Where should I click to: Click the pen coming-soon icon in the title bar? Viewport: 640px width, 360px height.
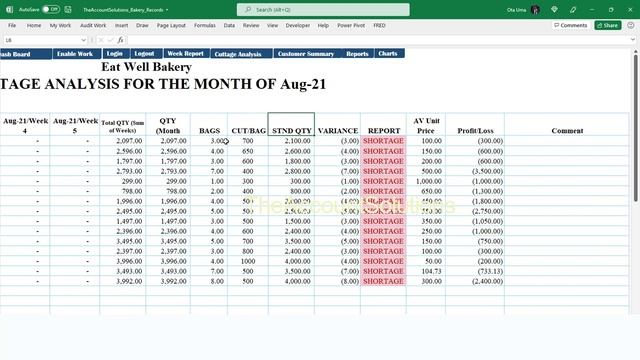pos(573,9)
